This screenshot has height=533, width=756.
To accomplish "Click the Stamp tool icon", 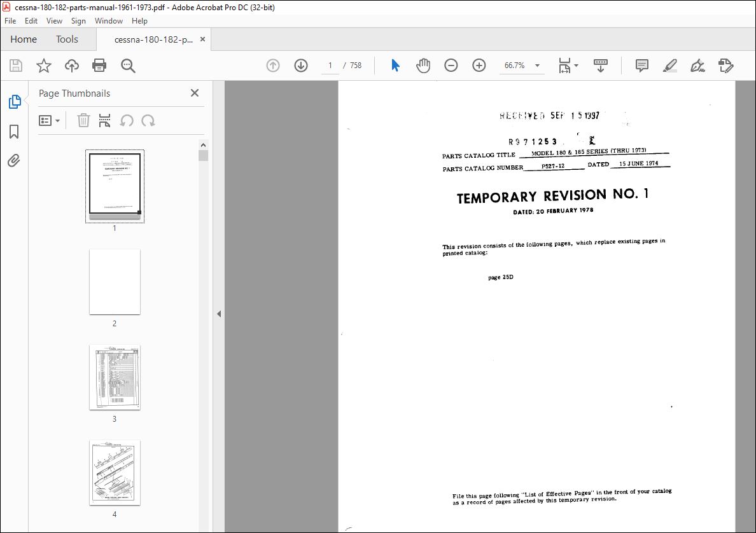I will 725,66.
